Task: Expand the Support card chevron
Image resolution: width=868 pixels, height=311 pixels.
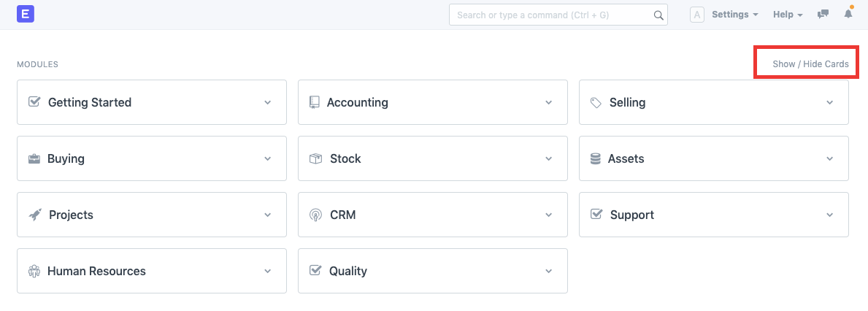Action: [x=830, y=215]
